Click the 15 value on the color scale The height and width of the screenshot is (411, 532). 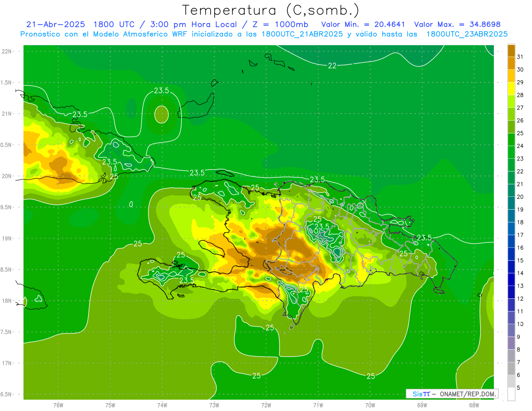point(520,261)
